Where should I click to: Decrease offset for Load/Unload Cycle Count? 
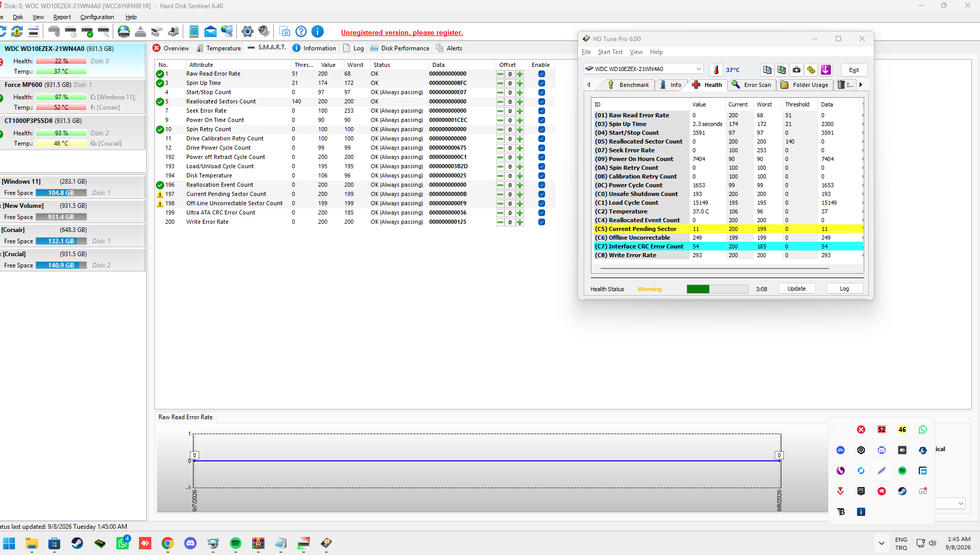click(500, 167)
